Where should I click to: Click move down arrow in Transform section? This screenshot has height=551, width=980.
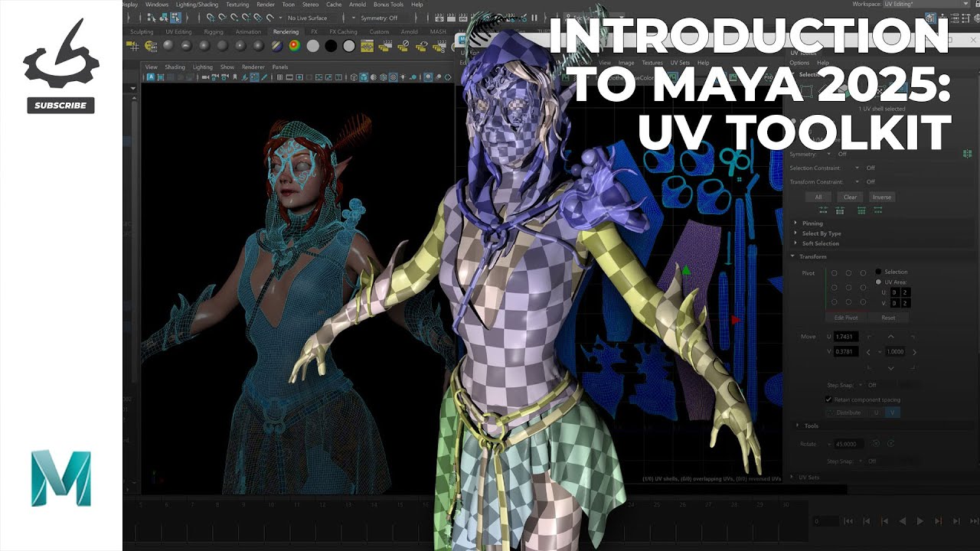pos(891,368)
